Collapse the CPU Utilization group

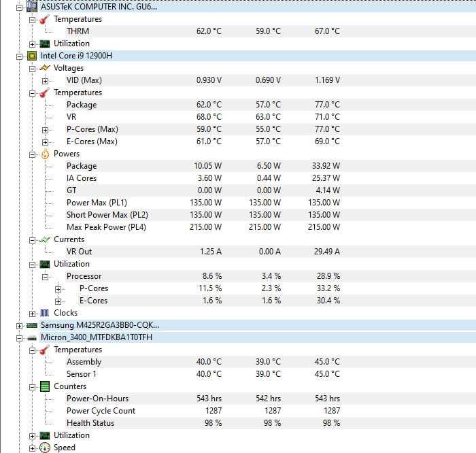(32, 265)
